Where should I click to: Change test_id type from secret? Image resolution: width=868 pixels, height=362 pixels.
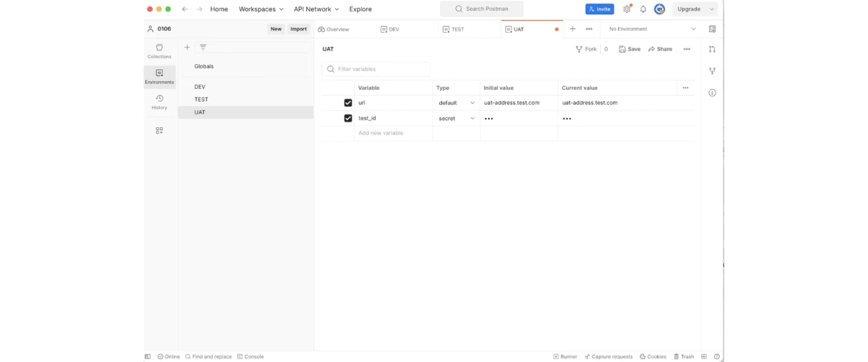(x=456, y=118)
